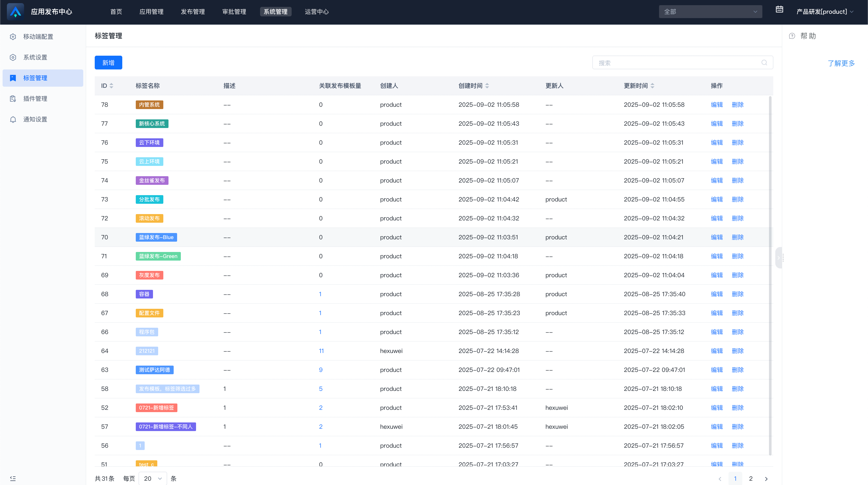Click the app logo icon

pos(15,11)
